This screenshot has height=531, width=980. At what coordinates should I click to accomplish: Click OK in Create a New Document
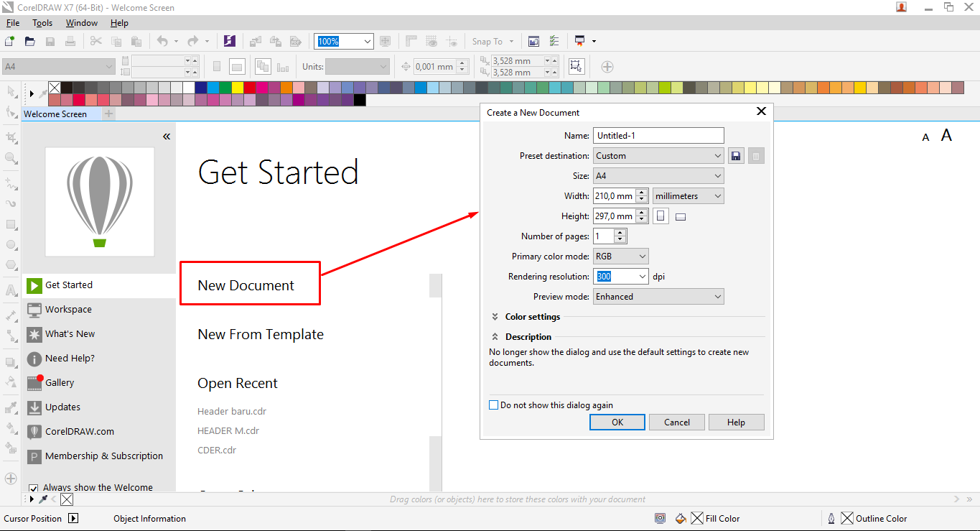(617, 423)
